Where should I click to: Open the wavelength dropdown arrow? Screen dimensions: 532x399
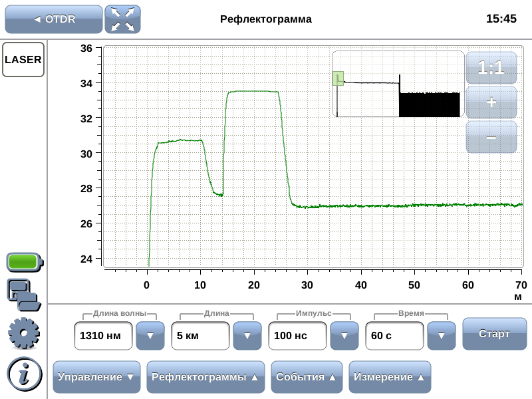[150, 336]
